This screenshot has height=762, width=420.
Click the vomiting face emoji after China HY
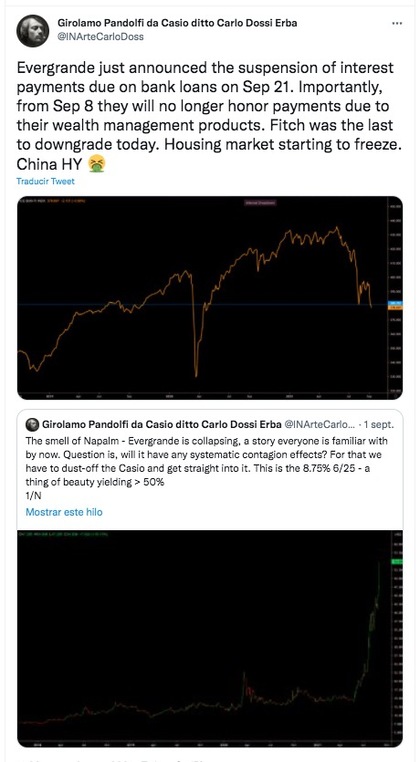click(x=97, y=165)
